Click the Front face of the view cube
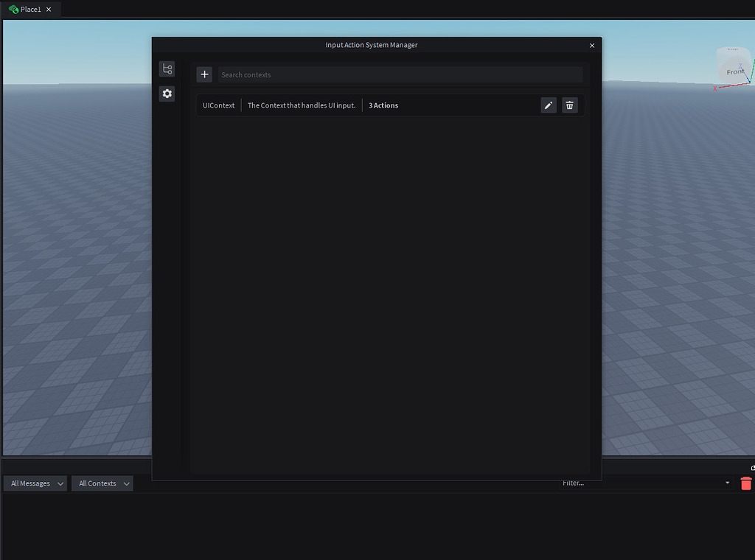The height and width of the screenshot is (560, 755). [734, 70]
